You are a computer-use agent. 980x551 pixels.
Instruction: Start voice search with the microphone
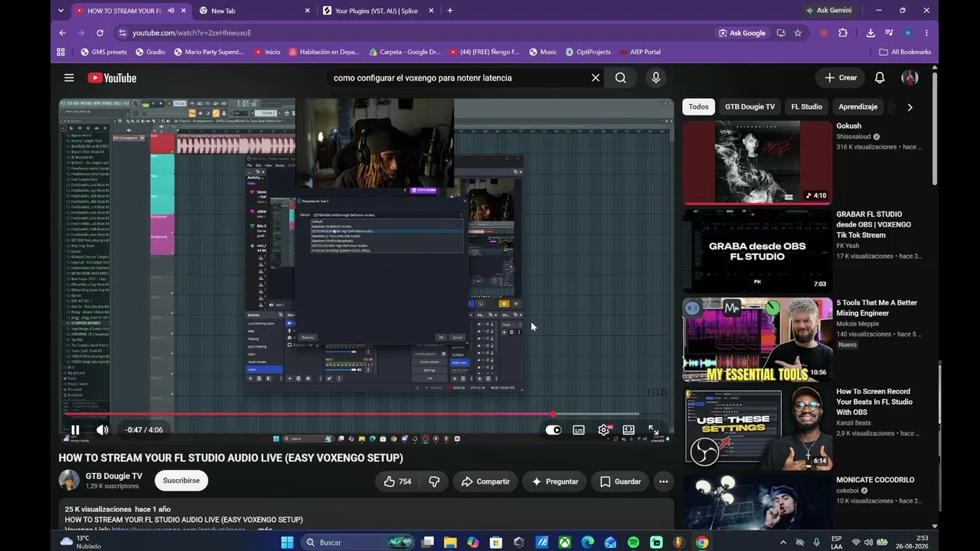[x=655, y=77]
